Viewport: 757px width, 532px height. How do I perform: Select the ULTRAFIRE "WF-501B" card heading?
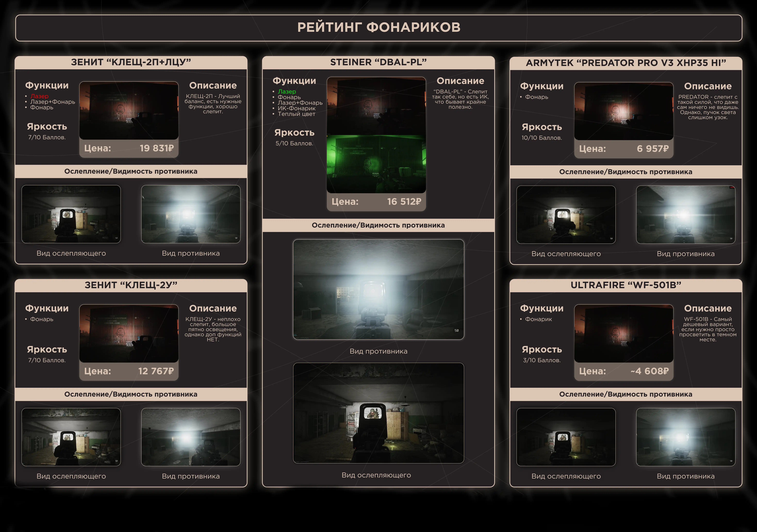coord(626,285)
